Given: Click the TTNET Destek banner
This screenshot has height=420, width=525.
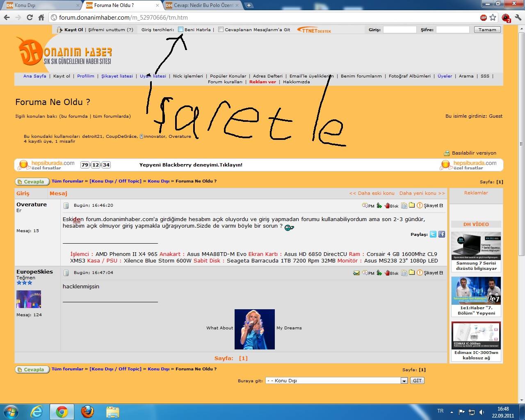Looking at the screenshot, I should [314, 30].
